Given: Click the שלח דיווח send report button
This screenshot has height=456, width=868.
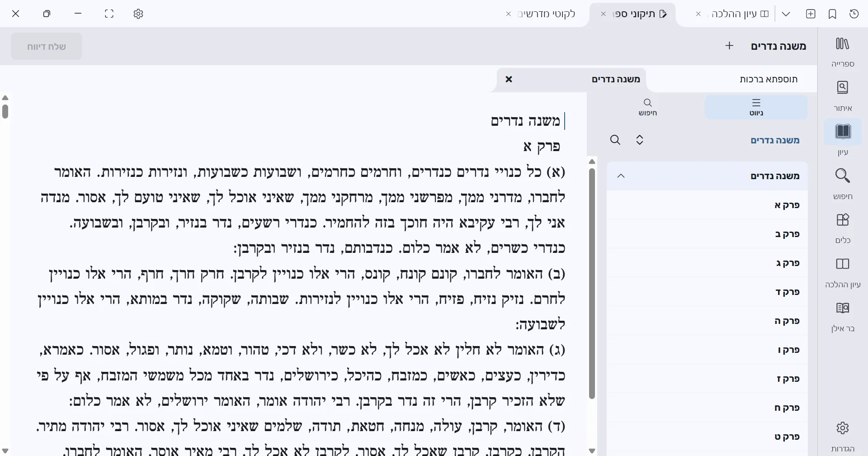Looking at the screenshot, I should tap(47, 46).
